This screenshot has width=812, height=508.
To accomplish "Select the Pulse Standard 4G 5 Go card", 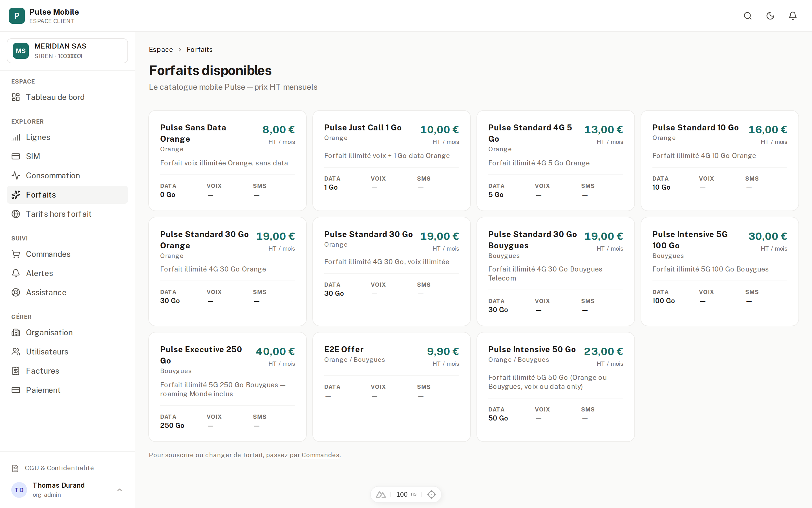I will click(555, 161).
